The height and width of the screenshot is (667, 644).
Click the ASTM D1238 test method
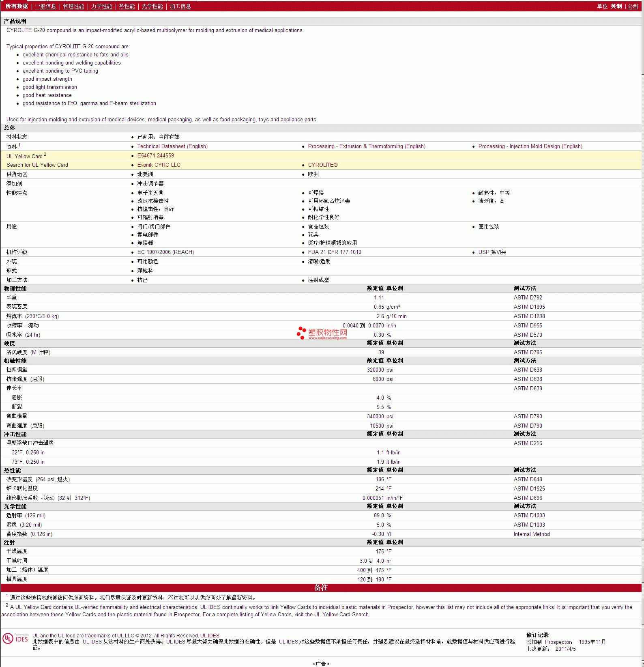[x=529, y=316]
